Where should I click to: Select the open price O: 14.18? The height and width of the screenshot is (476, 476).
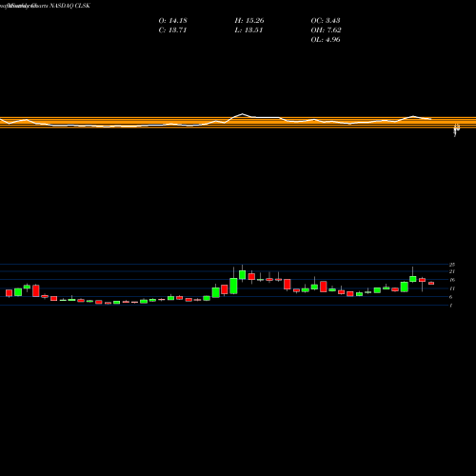point(173,20)
